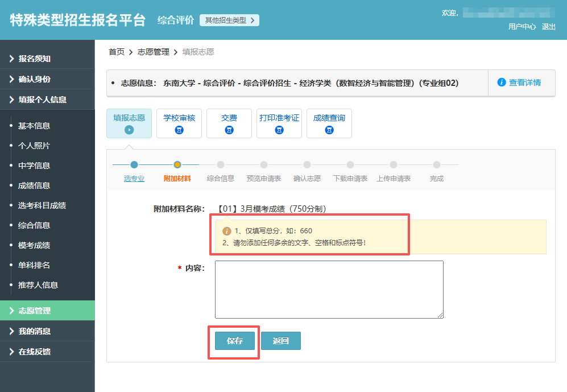Click the 附加材料 step label
Viewport: 567px width, 392px height.
click(x=177, y=179)
